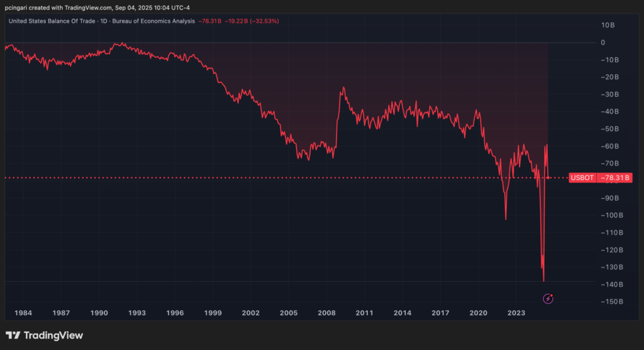This screenshot has width=644, height=350.
Task: Click the −150 B label on price scale
Action: click(610, 302)
